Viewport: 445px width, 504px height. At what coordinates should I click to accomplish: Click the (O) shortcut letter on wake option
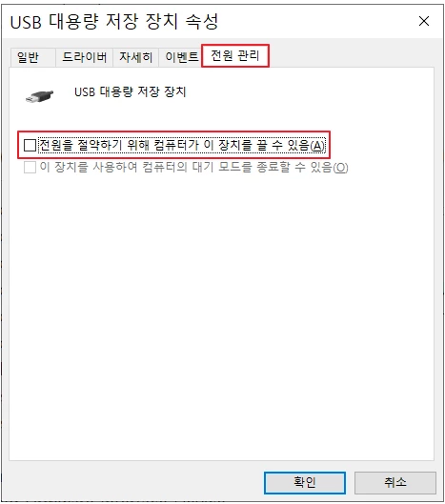(340, 168)
